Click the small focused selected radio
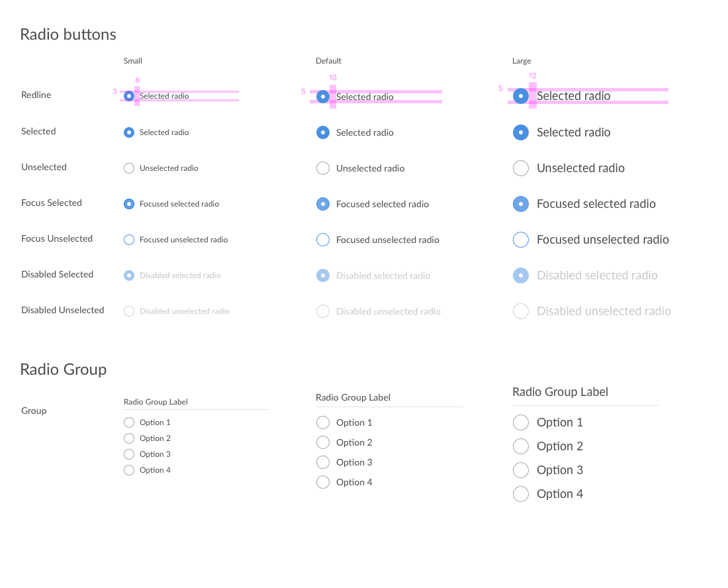 [129, 204]
